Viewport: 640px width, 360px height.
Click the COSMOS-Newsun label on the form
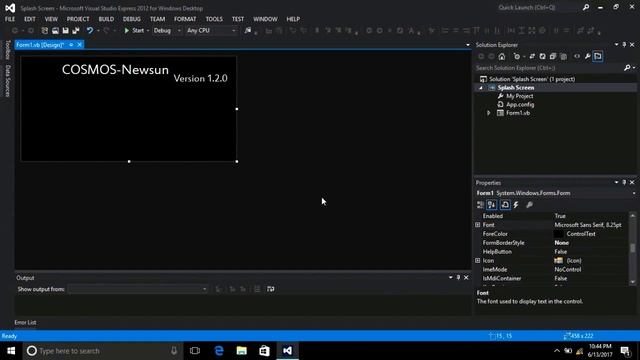[x=116, y=70]
